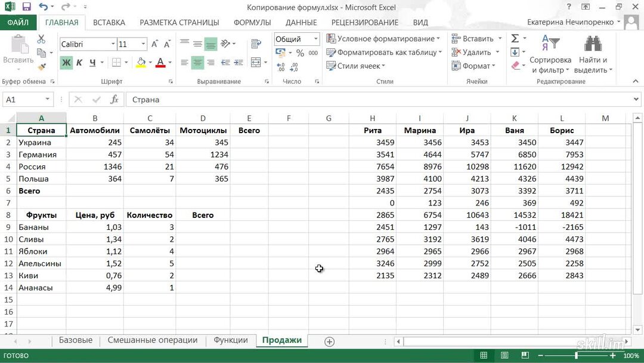This screenshot has height=363, width=644.
Task: Click the Save icon in quick access toolbar
Action: click(26, 7)
